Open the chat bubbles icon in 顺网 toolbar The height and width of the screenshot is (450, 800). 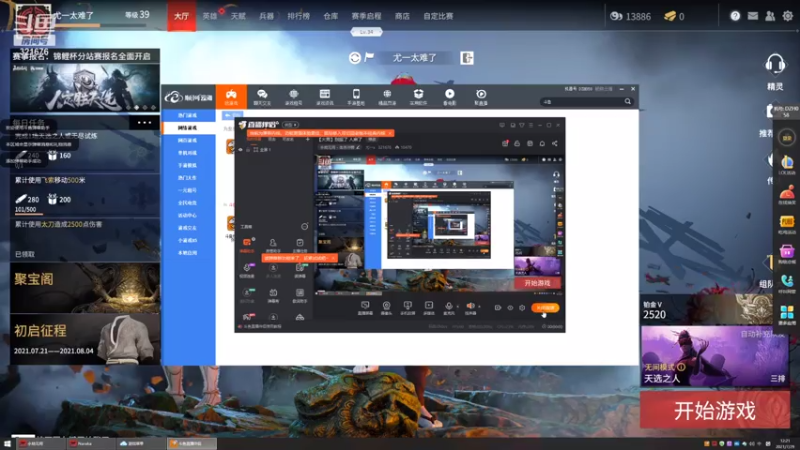pyautogui.click(x=262, y=96)
